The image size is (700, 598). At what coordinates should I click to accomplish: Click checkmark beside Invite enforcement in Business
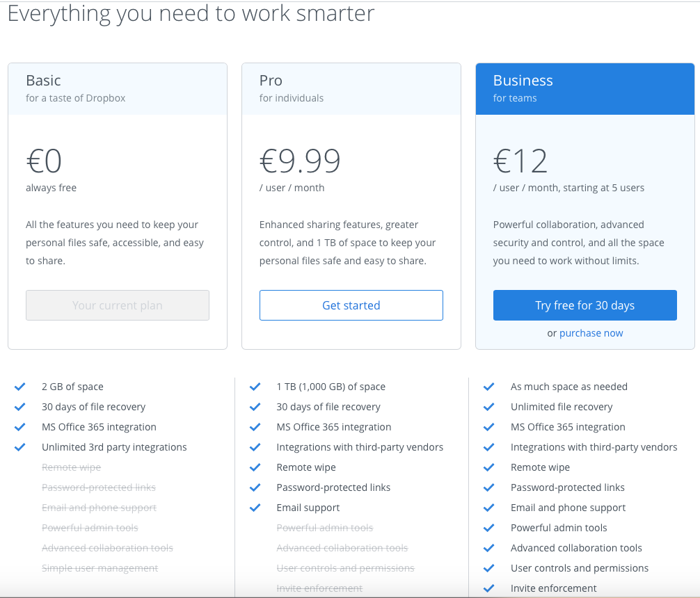(x=489, y=588)
